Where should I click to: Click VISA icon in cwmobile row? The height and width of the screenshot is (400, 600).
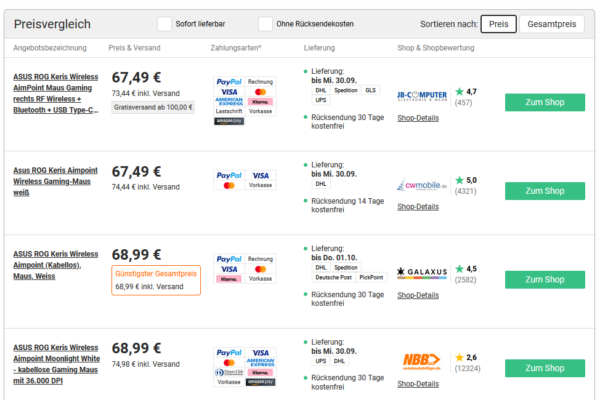pyautogui.click(x=260, y=175)
